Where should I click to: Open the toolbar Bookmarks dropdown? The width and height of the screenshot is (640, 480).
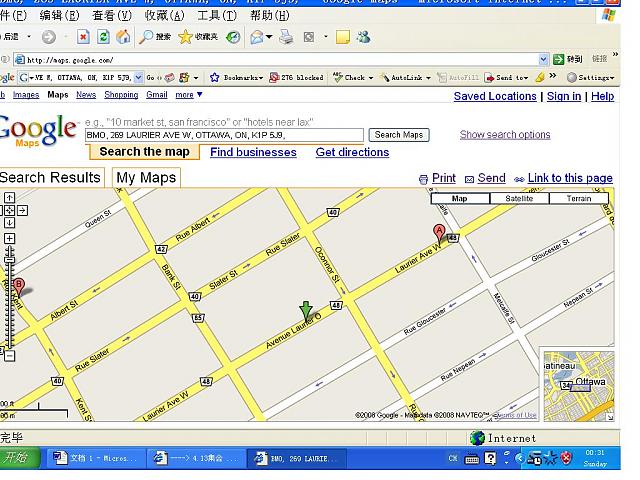238,77
